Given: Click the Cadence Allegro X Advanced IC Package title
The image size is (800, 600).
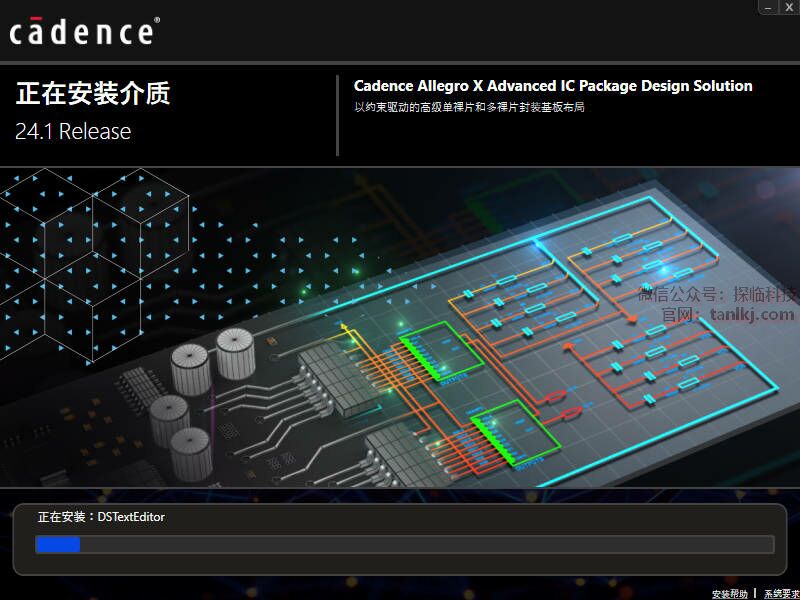Looking at the screenshot, I should (x=553, y=86).
